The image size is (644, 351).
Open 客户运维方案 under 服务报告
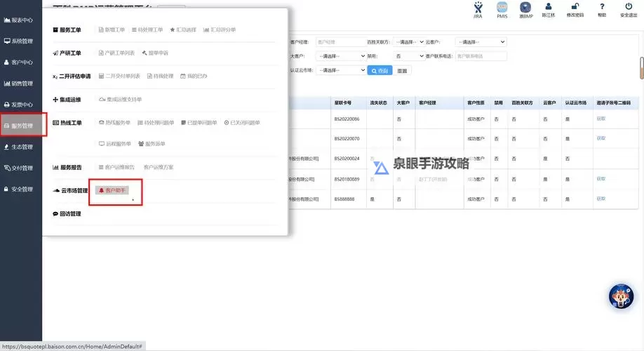tap(159, 167)
